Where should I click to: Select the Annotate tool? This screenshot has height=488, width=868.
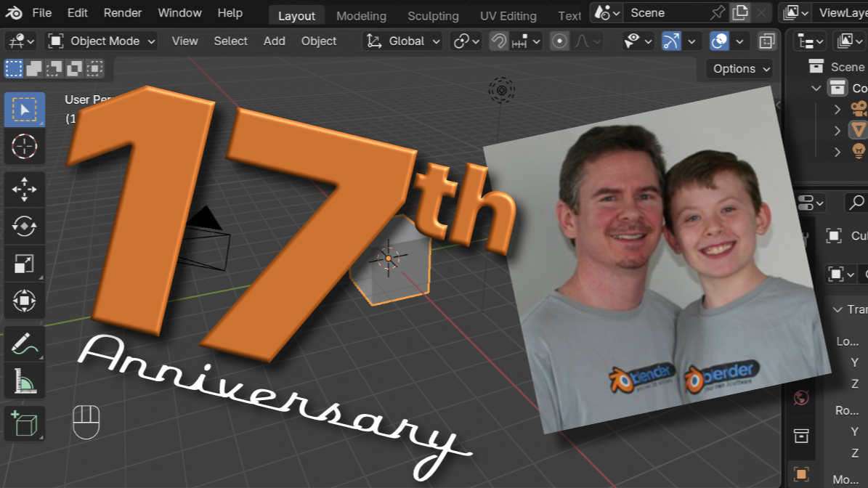point(25,343)
